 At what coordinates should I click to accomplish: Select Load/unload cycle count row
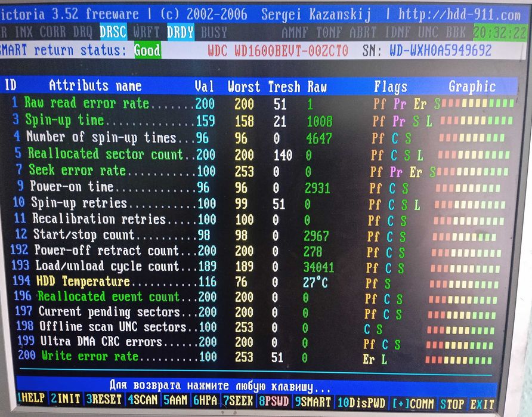[x=255, y=267]
